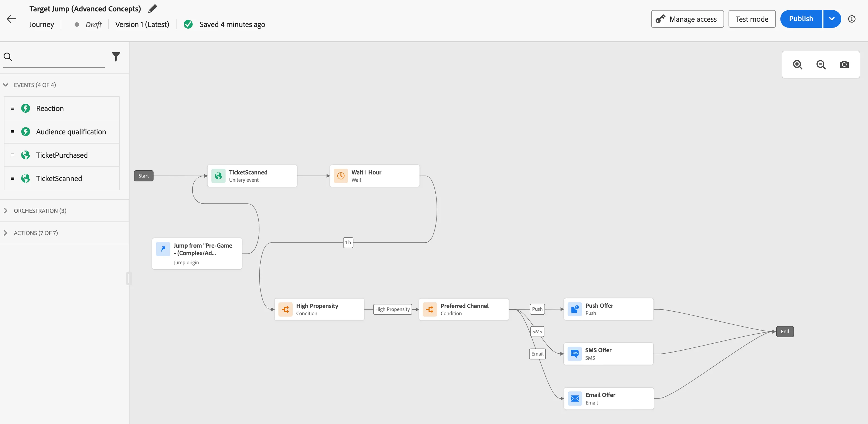The image size is (868, 424).
Task: Open the palette filter funnel icon
Action: (116, 56)
